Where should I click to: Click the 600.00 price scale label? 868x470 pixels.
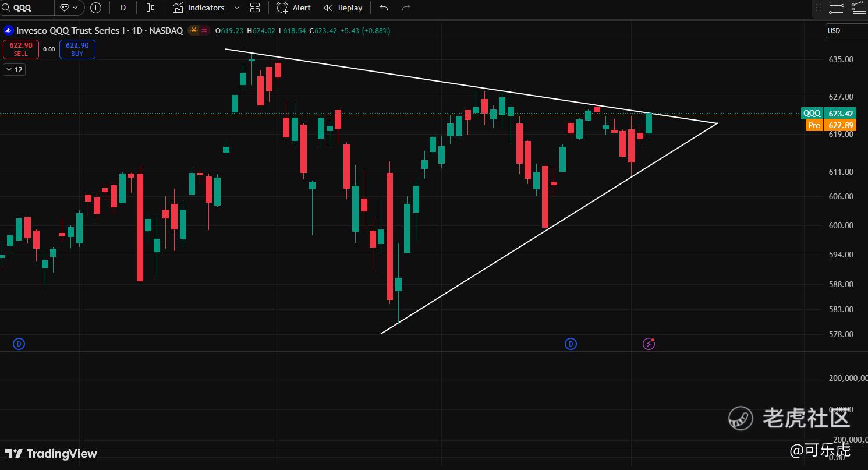coord(841,225)
